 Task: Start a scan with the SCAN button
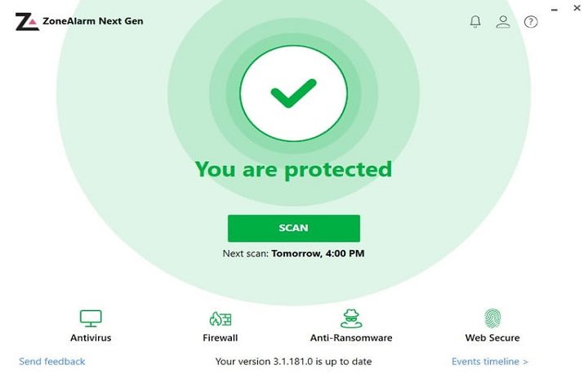[294, 228]
